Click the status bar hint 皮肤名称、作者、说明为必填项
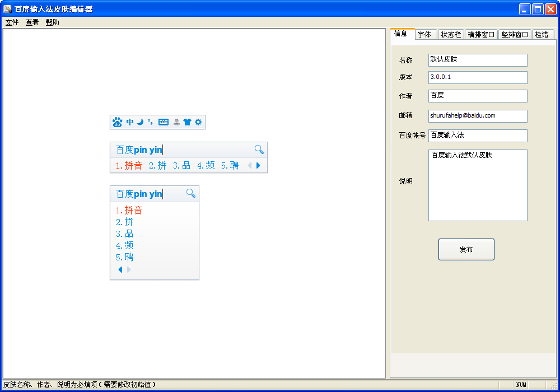This screenshot has width=560, height=392. (80, 385)
